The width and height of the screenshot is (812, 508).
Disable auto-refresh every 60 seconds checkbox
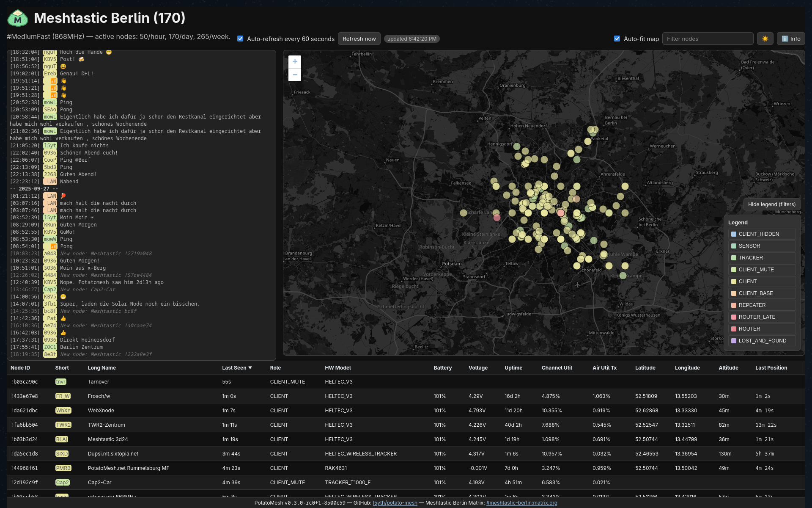pos(240,39)
